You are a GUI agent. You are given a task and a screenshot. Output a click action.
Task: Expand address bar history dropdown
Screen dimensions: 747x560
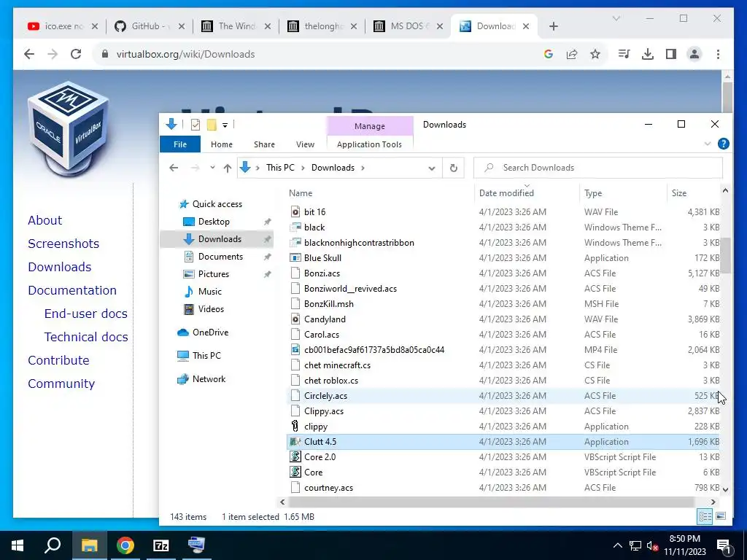click(432, 168)
